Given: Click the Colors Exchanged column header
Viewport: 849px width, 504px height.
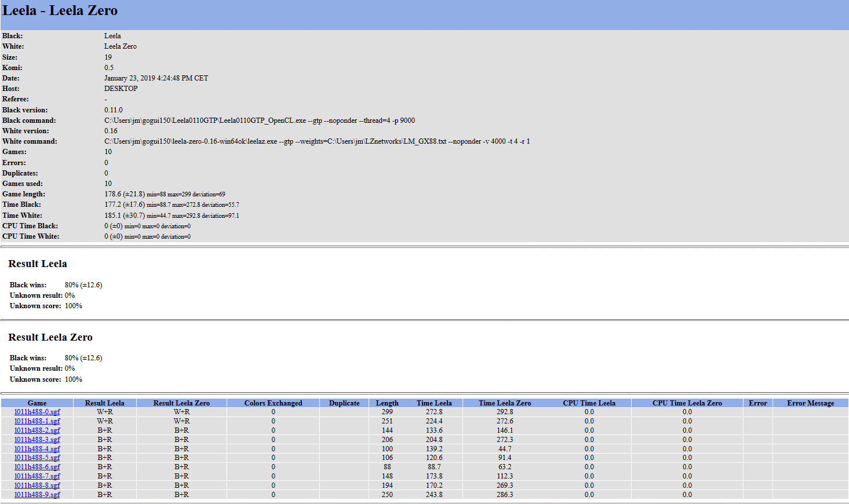Looking at the screenshot, I should pos(273,403).
